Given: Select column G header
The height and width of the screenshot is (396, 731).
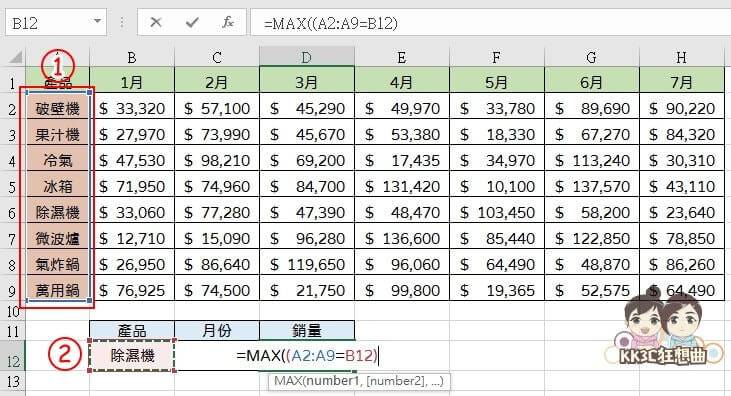Looking at the screenshot, I should pos(592,57).
